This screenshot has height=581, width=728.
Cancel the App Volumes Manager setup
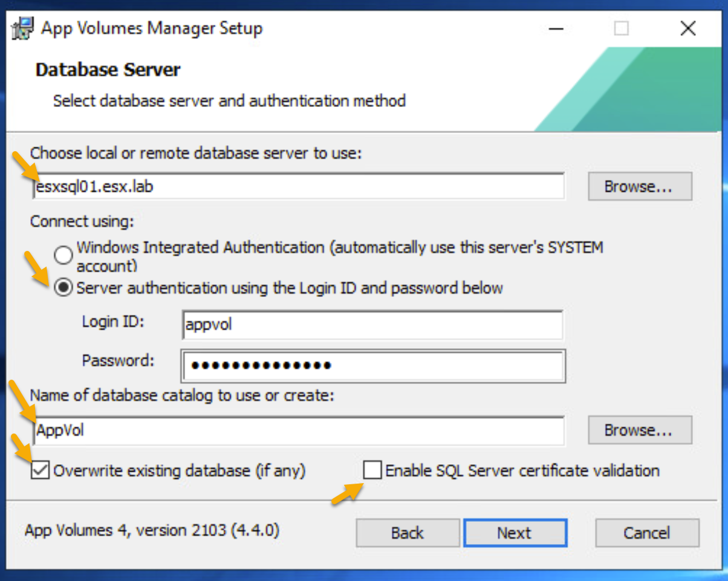pos(647,533)
